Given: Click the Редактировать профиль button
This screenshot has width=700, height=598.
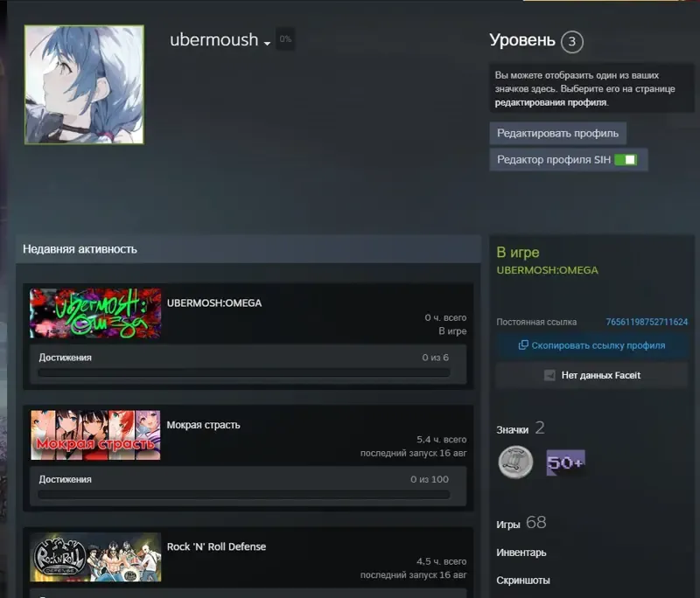Looking at the screenshot, I should tap(557, 134).
